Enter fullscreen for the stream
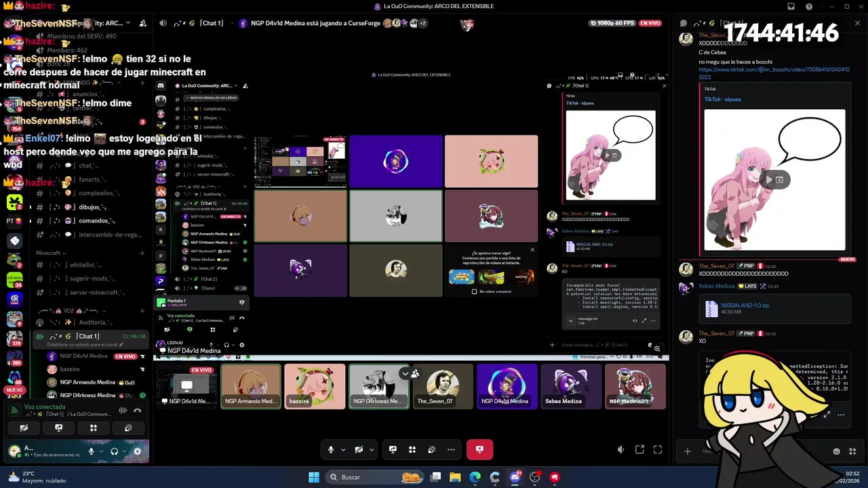Viewport: 868px width, 488px height. tap(658, 449)
